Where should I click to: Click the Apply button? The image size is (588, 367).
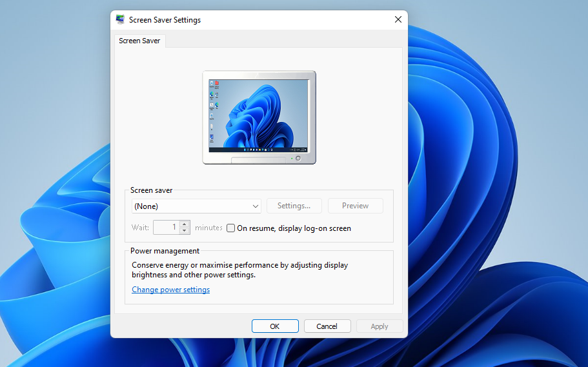(x=379, y=326)
